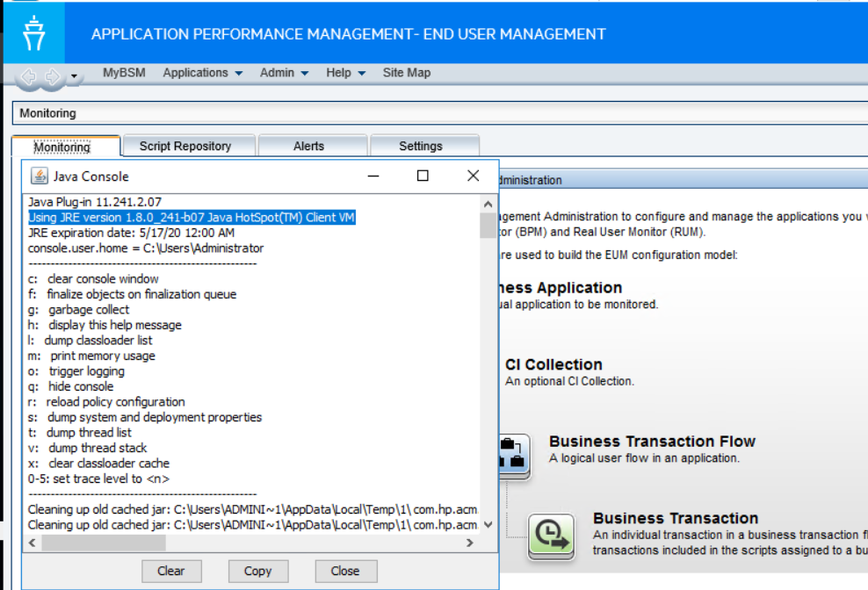Click the Business Transaction Flow icon
Viewport: 868px width, 590px height.
514,456
